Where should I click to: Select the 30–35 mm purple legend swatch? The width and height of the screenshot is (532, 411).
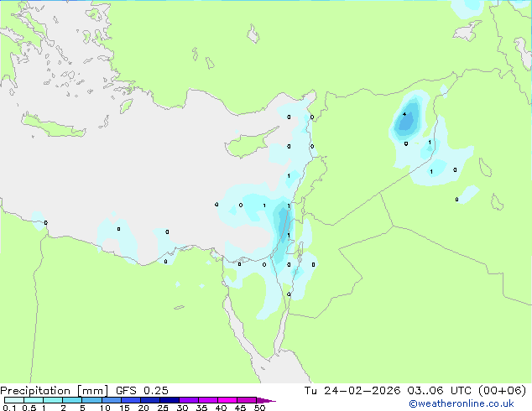tap(189, 400)
